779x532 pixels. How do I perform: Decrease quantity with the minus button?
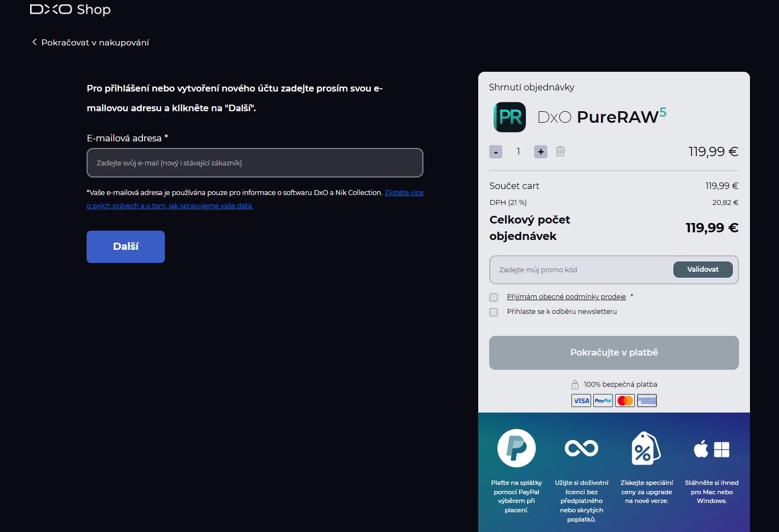(x=496, y=152)
